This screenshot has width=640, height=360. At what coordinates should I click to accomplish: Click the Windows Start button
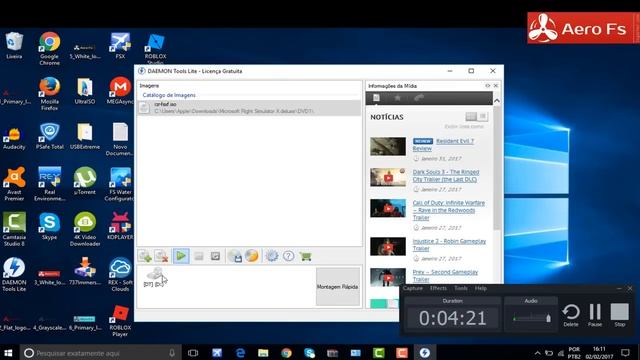coord(8,353)
